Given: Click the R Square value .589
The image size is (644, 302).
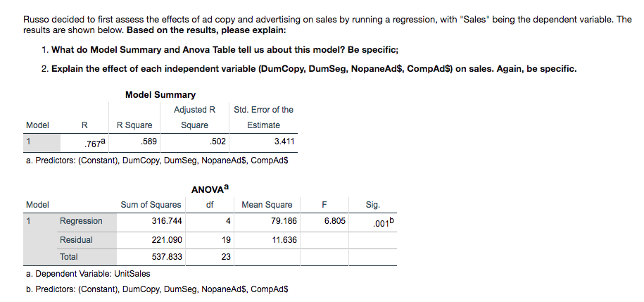Looking at the screenshot, I should tap(149, 141).
